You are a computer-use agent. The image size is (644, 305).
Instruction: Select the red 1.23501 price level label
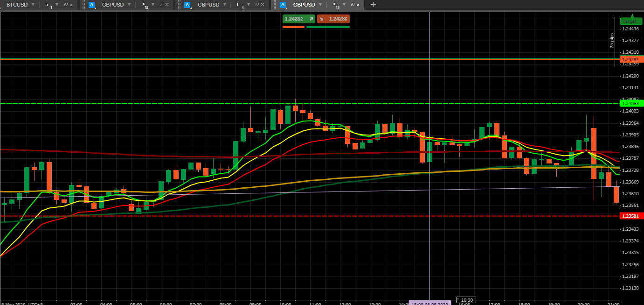[x=631, y=216]
